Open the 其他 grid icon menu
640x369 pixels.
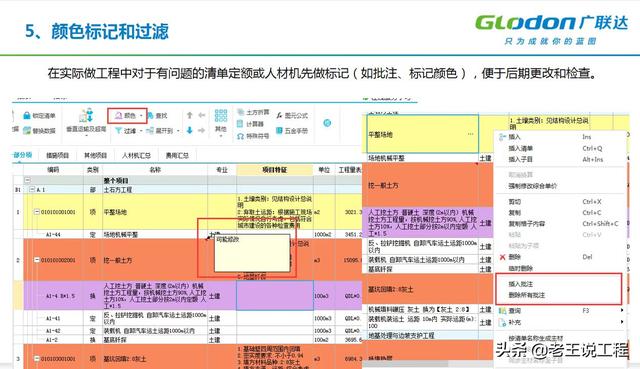tap(221, 116)
